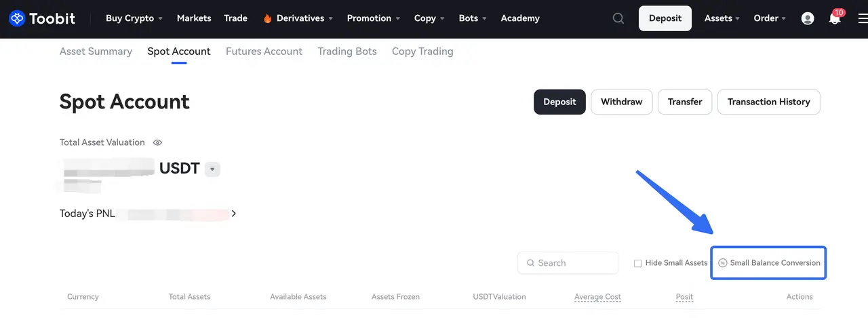Image resolution: width=868 pixels, height=318 pixels.
Task: Switch to the Asset Summary tab
Action: point(96,52)
